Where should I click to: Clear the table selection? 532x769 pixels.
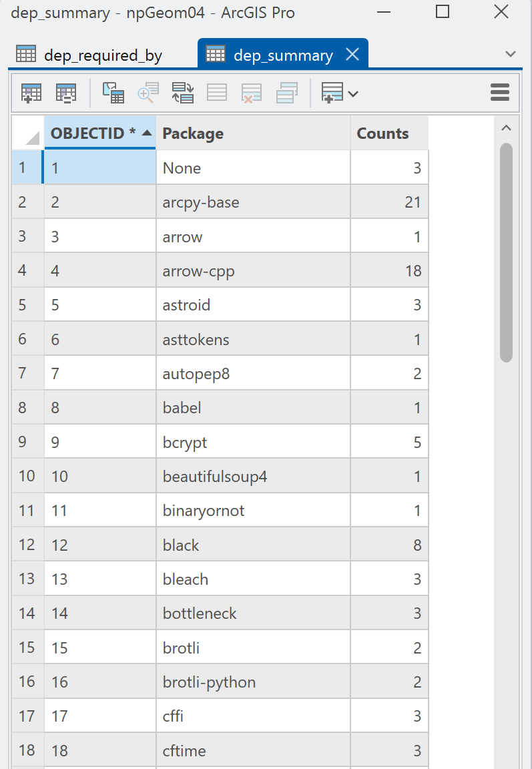(216, 93)
